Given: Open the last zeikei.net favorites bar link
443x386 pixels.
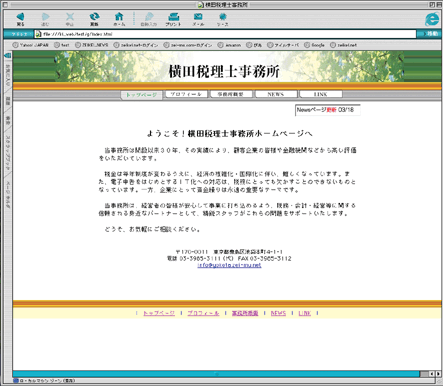Looking at the screenshot, I should (344, 45).
